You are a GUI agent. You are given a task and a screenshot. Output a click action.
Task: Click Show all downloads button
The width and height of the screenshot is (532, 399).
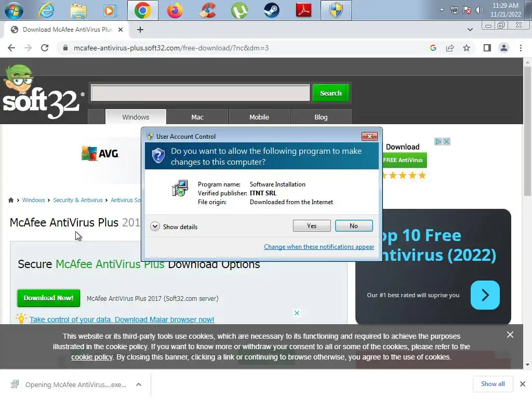tap(493, 384)
